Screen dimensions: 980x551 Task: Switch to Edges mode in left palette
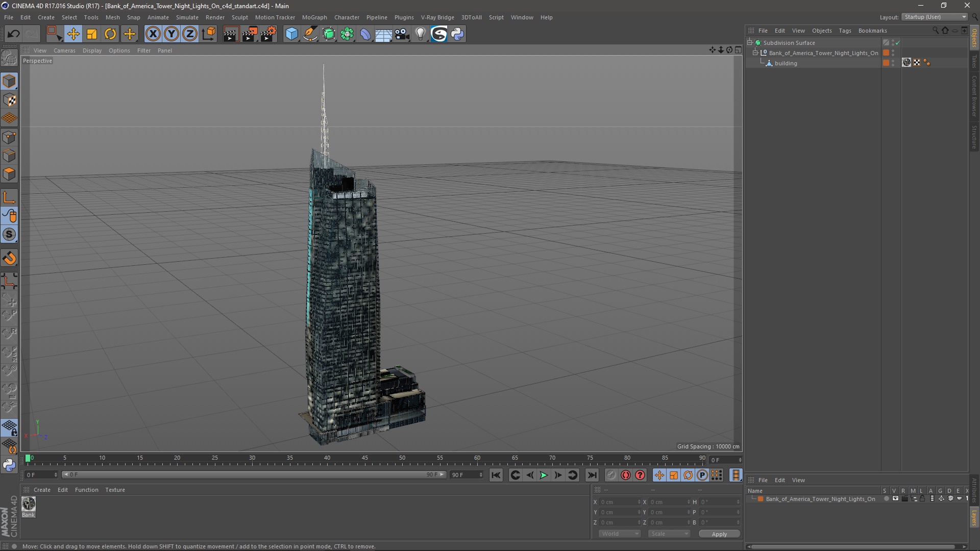point(9,156)
